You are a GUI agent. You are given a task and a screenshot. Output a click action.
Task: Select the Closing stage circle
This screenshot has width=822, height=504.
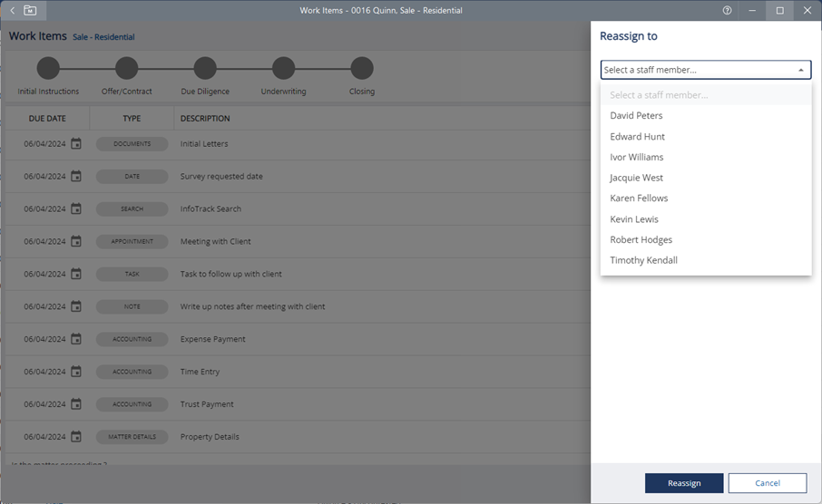pos(362,68)
